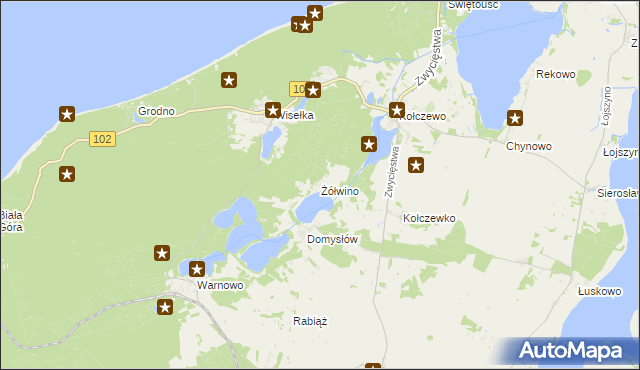The width and height of the screenshot is (640, 370).
Task: Click the Chynowo place label
Action: click(529, 146)
